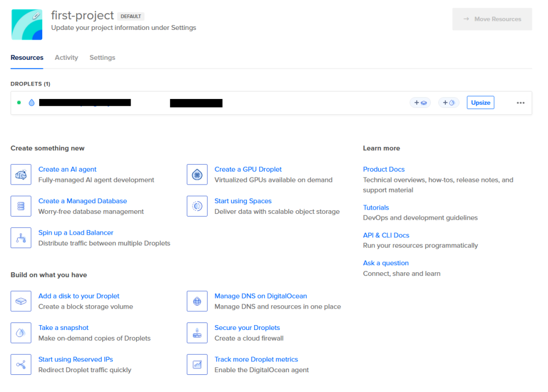
Task: Click the DEFAULT badge next to project name
Action: [131, 17]
